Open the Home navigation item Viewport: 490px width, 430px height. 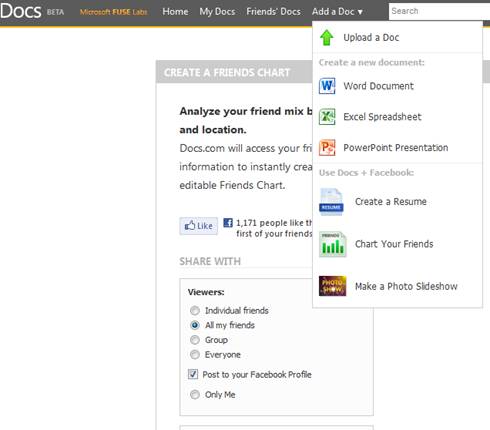(175, 12)
